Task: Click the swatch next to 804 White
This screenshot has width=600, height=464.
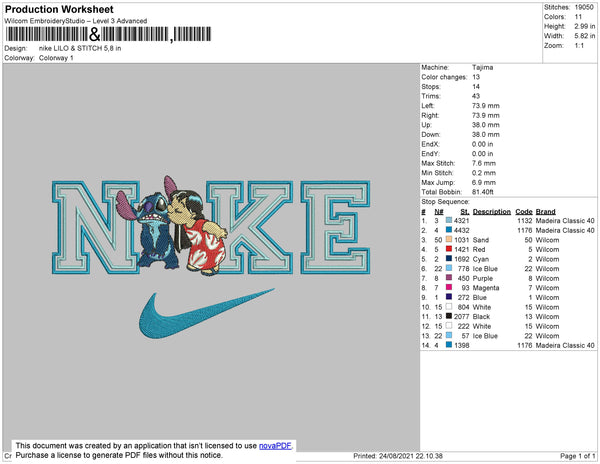Action: tap(449, 306)
